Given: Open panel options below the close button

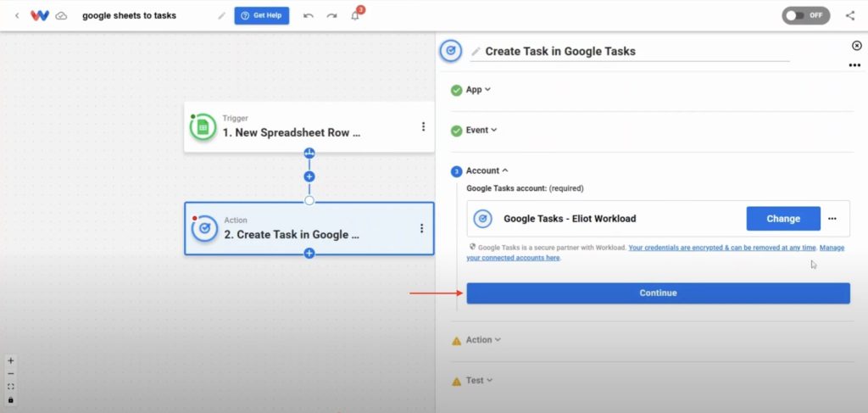Looking at the screenshot, I should (854, 65).
